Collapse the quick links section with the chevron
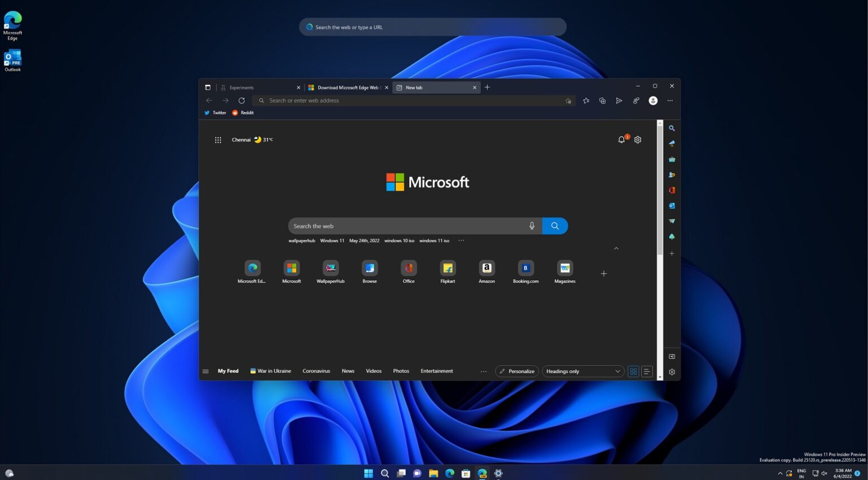 [x=616, y=248]
